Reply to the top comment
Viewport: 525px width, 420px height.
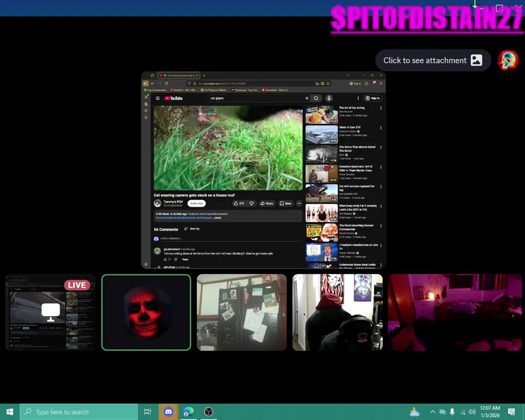pos(185,259)
